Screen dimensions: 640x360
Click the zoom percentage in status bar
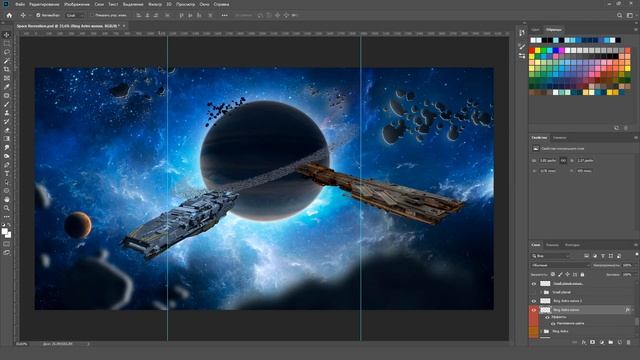click(x=22, y=344)
